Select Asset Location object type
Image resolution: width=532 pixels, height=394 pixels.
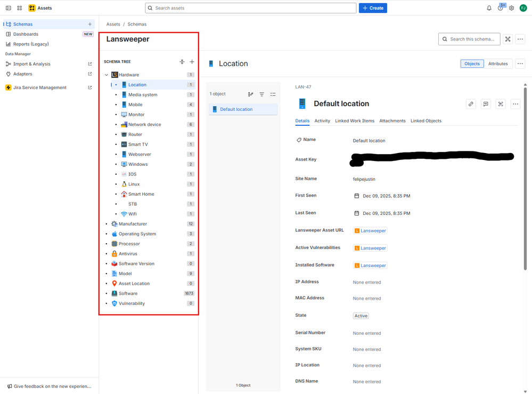(x=134, y=284)
